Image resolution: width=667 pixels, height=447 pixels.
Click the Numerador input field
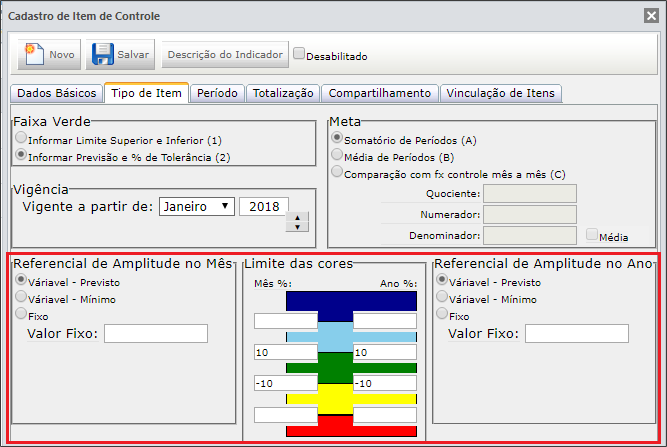[x=530, y=214]
